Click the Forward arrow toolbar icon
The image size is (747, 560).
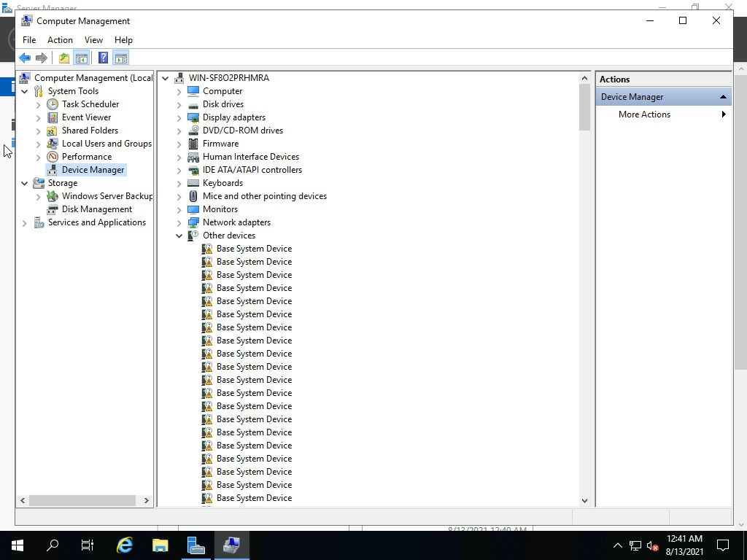point(42,58)
